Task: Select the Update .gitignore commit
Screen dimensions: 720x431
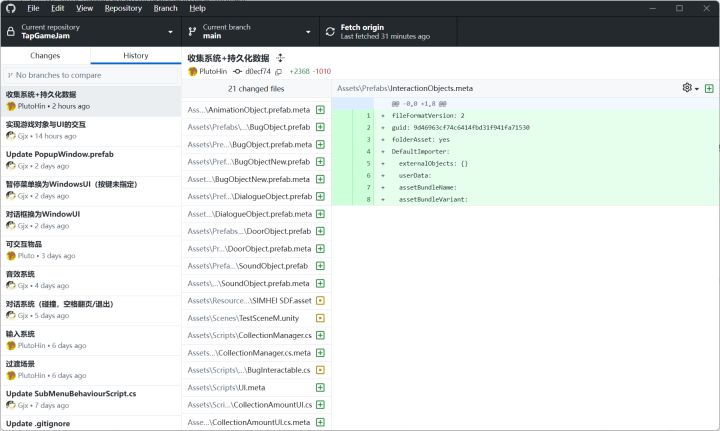Action: coord(90,424)
